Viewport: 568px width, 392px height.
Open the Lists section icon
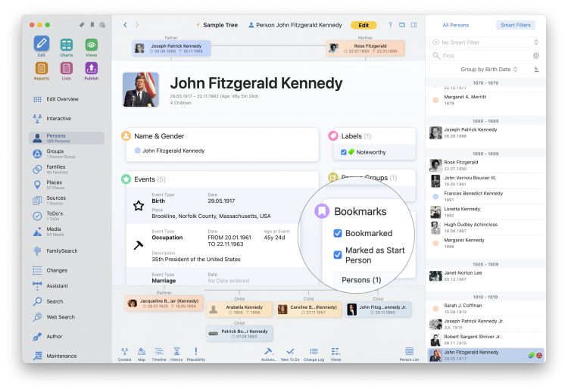[x=67, y=68]
